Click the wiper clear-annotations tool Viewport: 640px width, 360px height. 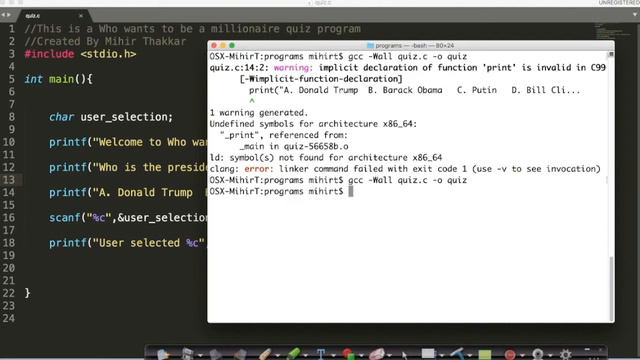click(x=458, y=354)
